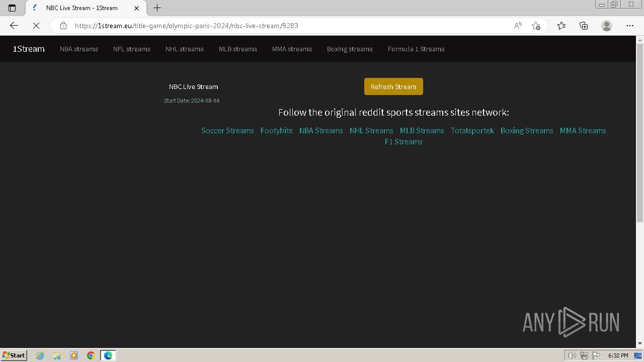This screenshot has height=362, width=644.
Task: Follow the Soccer Streams link
Action: [227, 130]
